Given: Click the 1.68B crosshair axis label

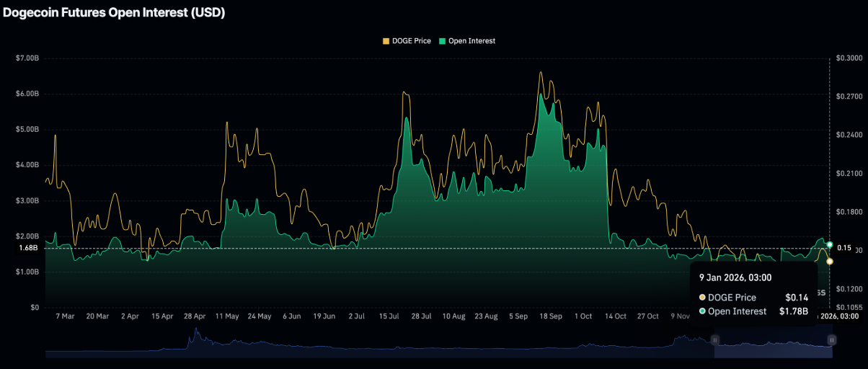Looking at the screenshot, I should click(x=28, y=249).
